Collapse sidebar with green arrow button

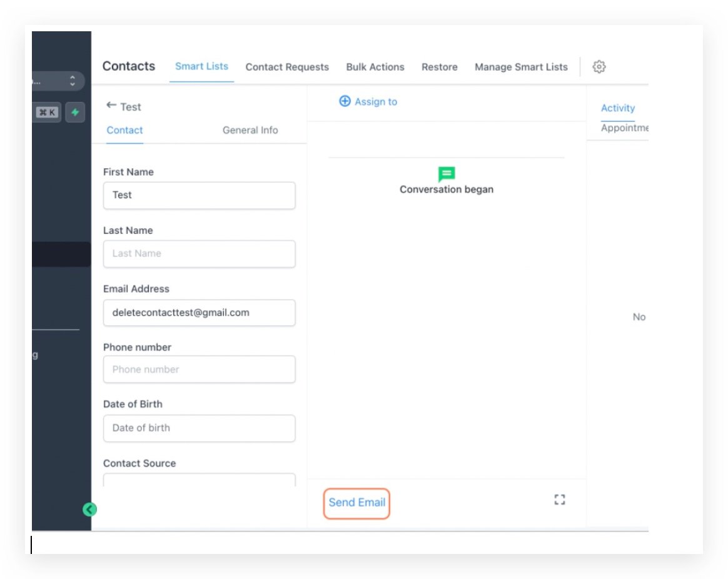point(89,510)
